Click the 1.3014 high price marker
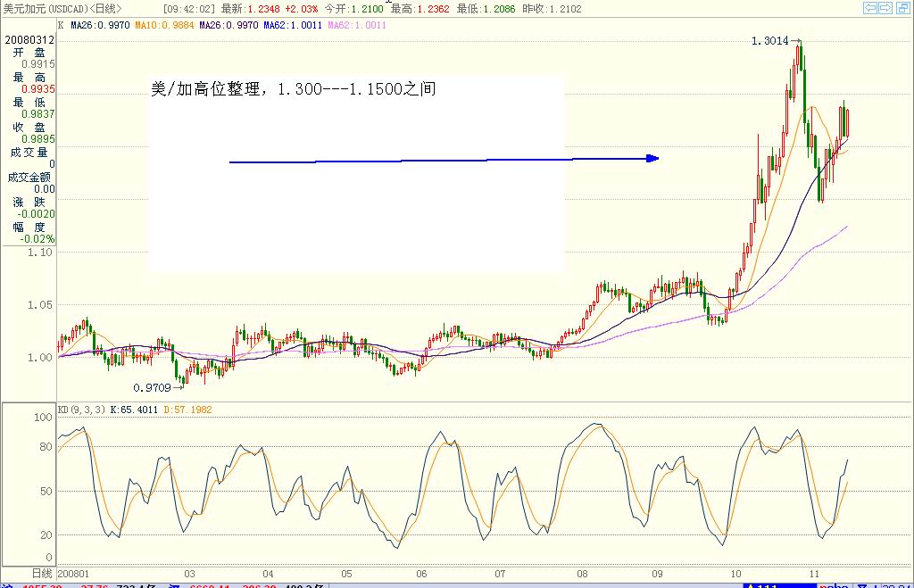 click(770, 41)
